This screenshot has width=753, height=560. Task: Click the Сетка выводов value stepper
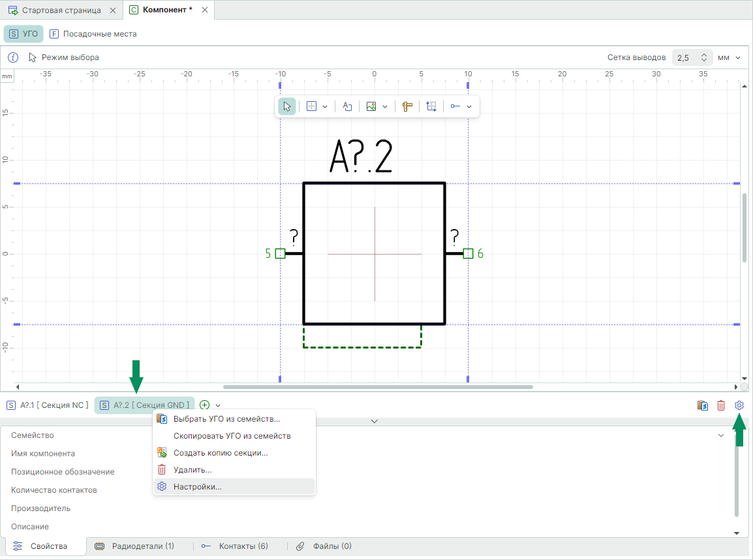pyautogui.click(x=704, y=57)
